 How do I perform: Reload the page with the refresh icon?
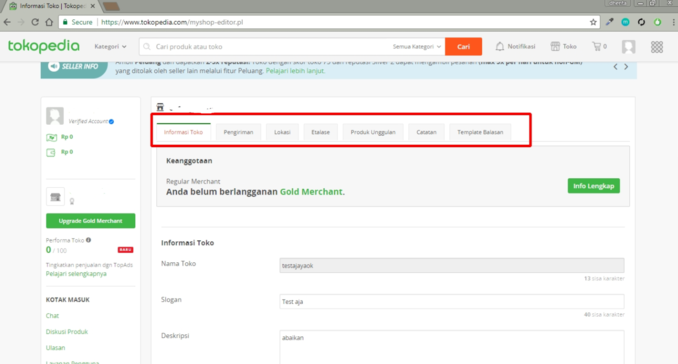[35, 22]
